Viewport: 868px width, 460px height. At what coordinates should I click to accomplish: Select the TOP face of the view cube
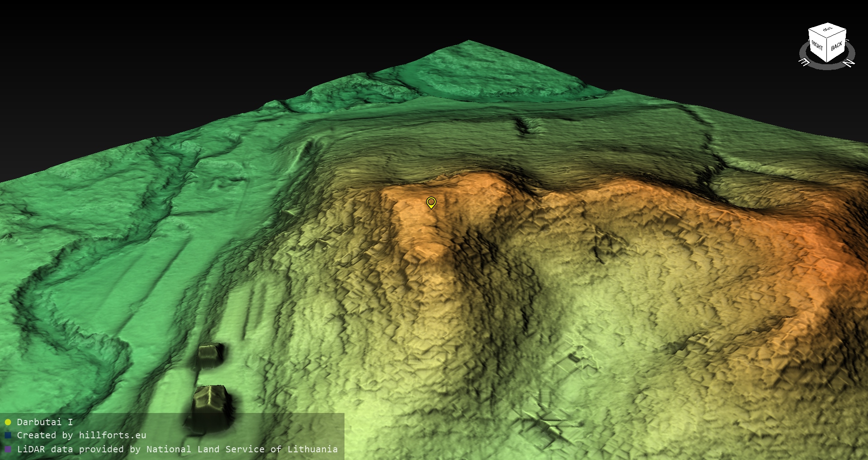click(828, 30)
